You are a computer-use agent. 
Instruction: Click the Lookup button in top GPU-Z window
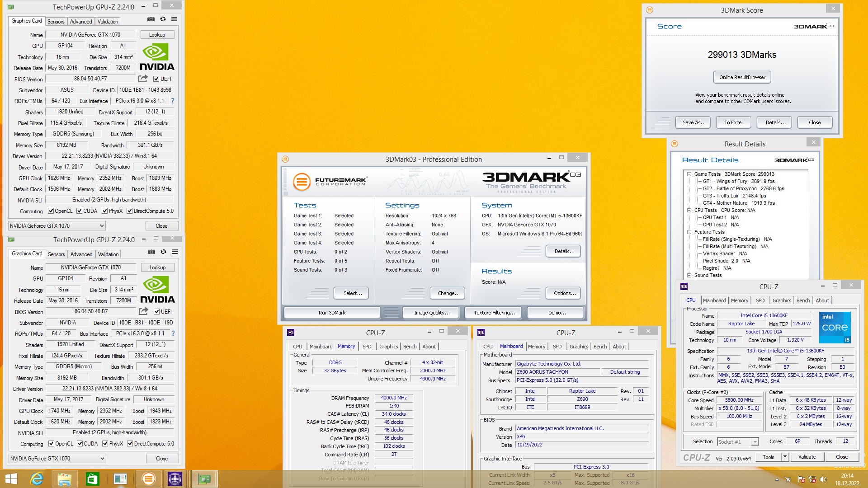point(157,35)
